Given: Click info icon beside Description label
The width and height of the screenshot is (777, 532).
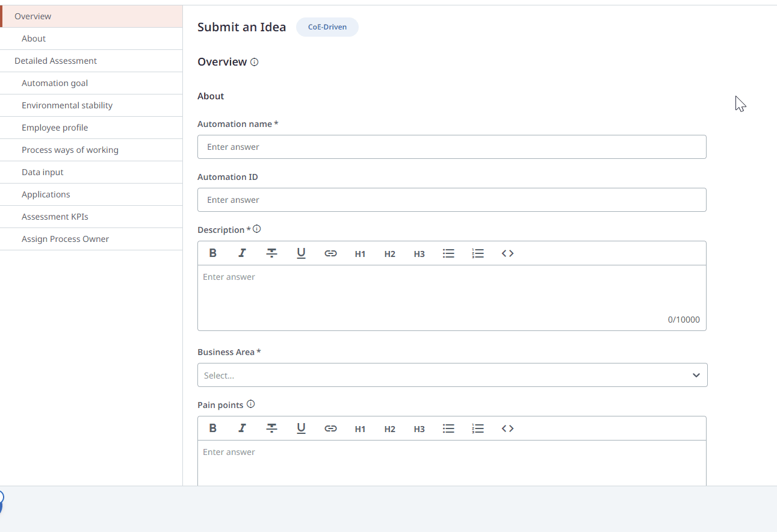Looking at the screenshot, I should click(x=257, y=229).
